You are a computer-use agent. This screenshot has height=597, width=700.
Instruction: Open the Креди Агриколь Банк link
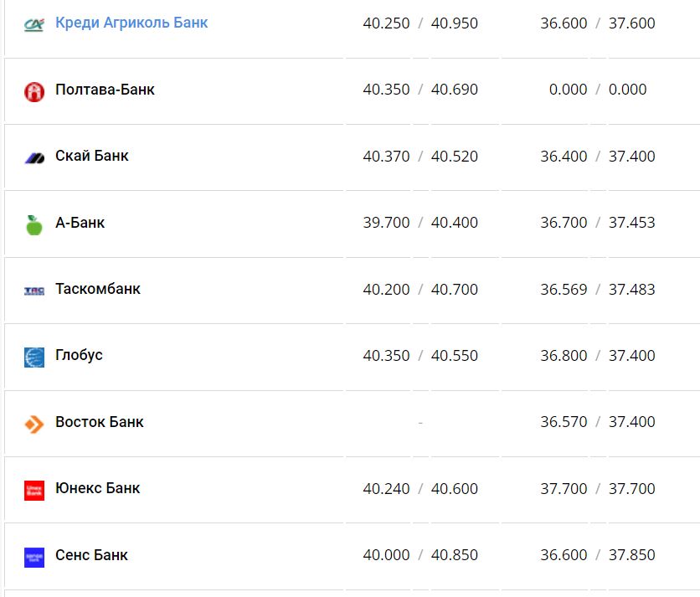coord(131,23)
